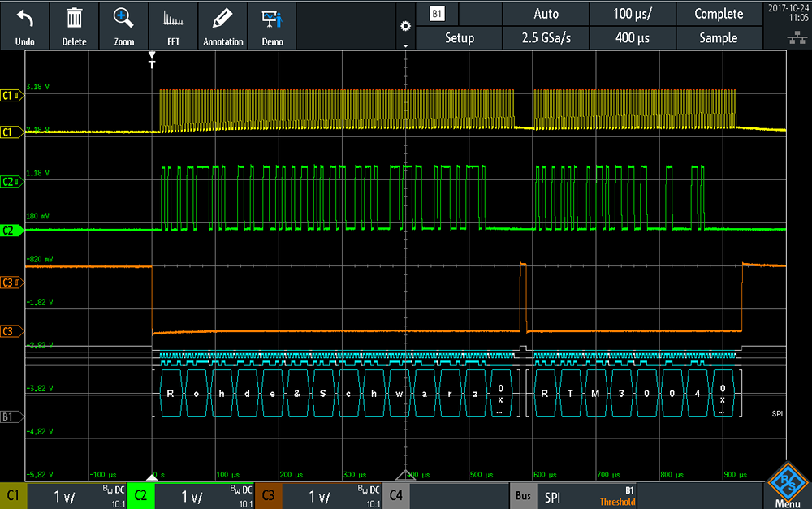Open the 100 µs/ timebase scale selector
Viewport: 812px width, 509px height.
(x=633, y=14)
